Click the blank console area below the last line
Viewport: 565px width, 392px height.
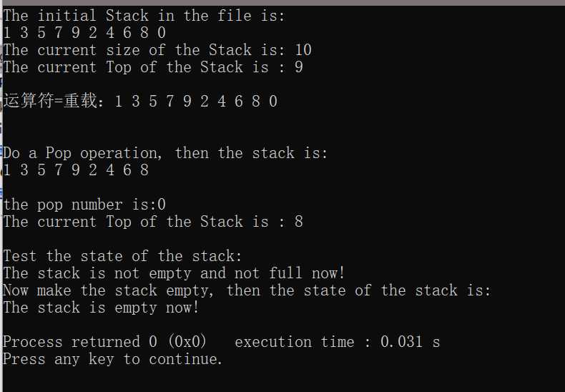click(x=282, y=380)
